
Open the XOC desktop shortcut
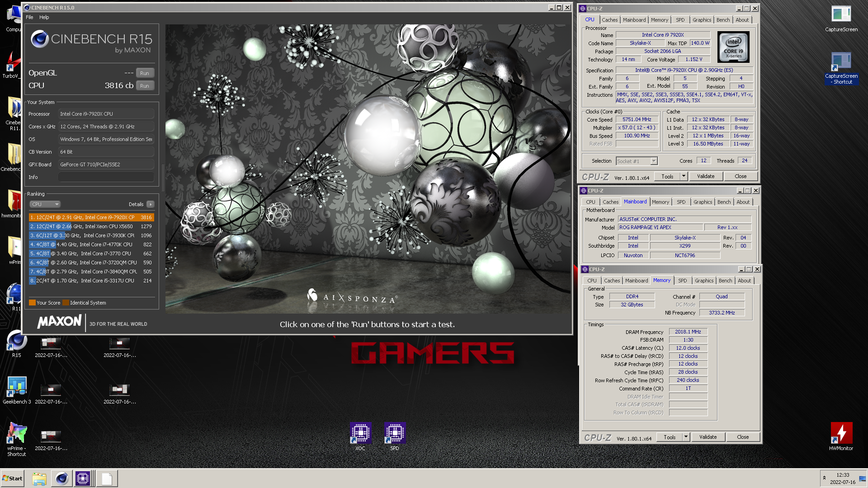360,436
